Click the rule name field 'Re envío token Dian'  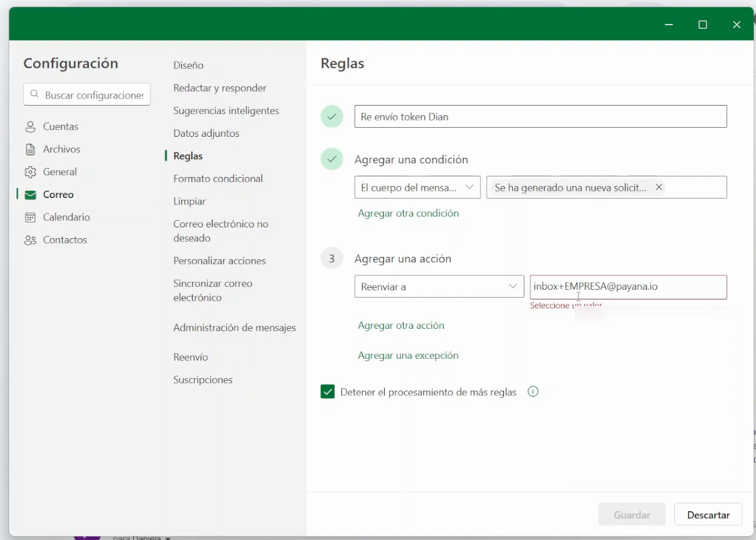[541, 116]
